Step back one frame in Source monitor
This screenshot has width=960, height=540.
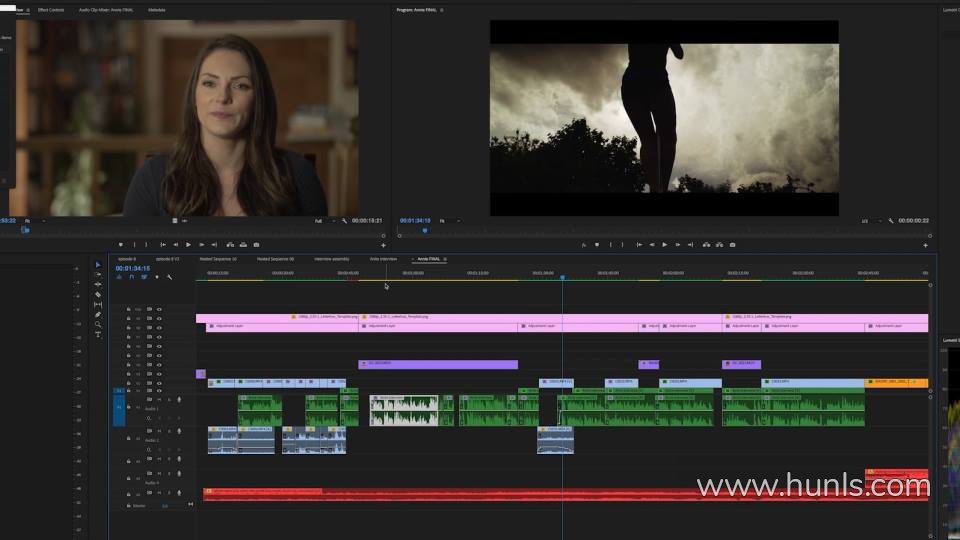coord(176,245)
